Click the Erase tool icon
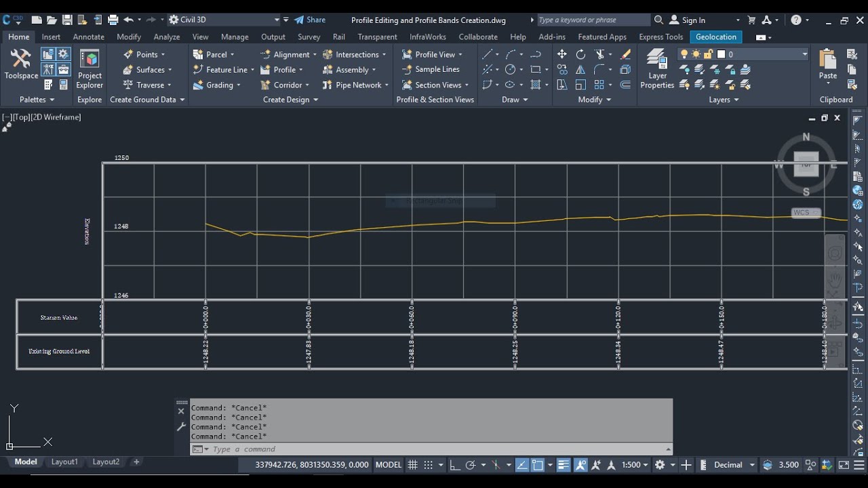The width and height of the screenshot is (868, 488). click(x=625, y=54)
